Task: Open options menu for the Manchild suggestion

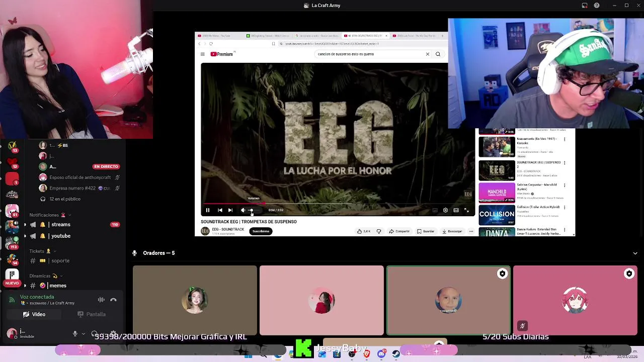Action: (x=565, y=185)
